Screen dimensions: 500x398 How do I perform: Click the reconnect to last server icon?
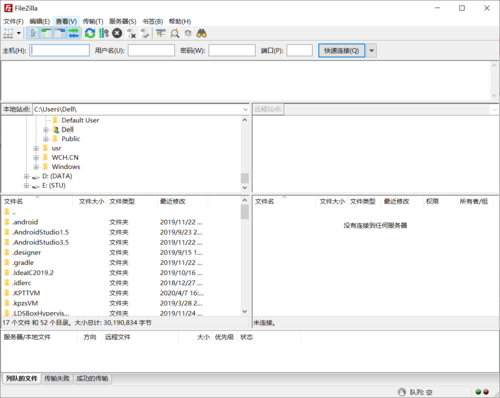click(145, 33)
